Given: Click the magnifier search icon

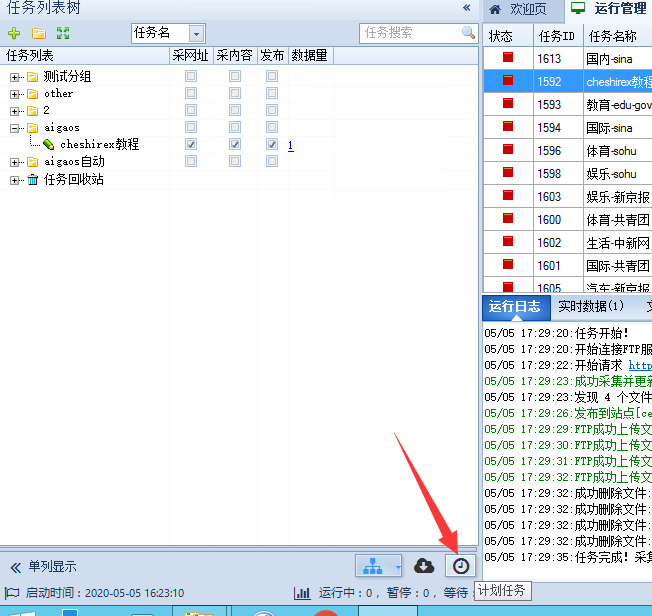Looking at the screenshot, I should click(468, 32).
